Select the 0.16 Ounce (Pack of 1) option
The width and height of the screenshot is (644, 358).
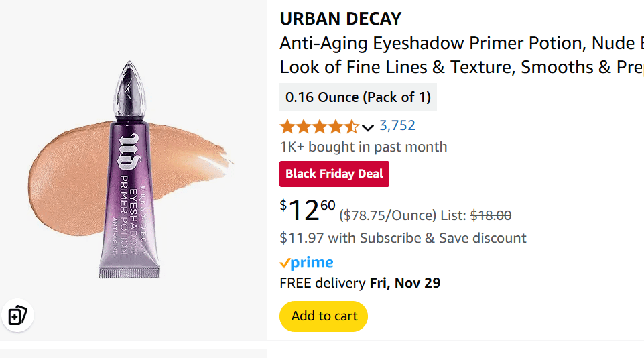(x=358, y=97)
